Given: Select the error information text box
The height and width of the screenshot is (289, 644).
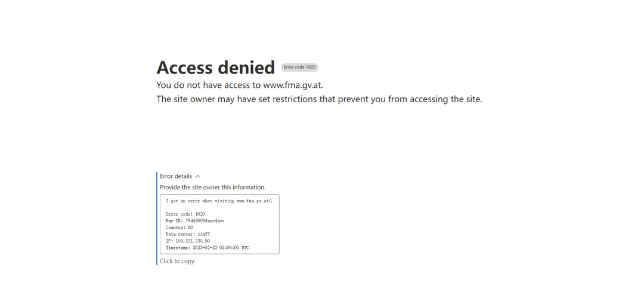Looking at the screenshot, I should (219, 224).
